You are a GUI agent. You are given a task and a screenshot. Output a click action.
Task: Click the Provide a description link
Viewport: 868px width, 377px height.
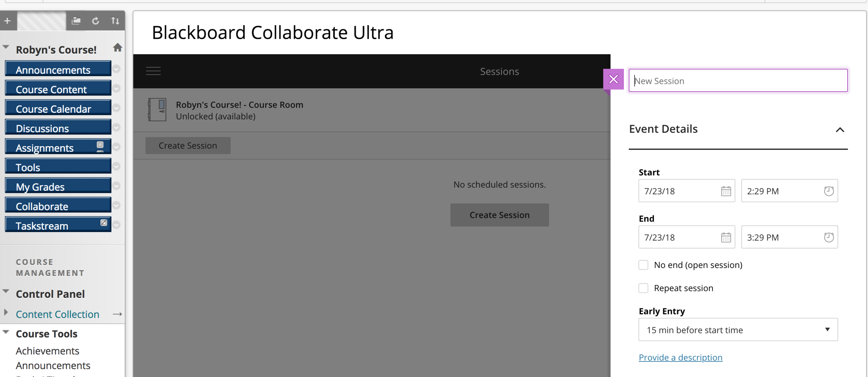coord(681,358)
